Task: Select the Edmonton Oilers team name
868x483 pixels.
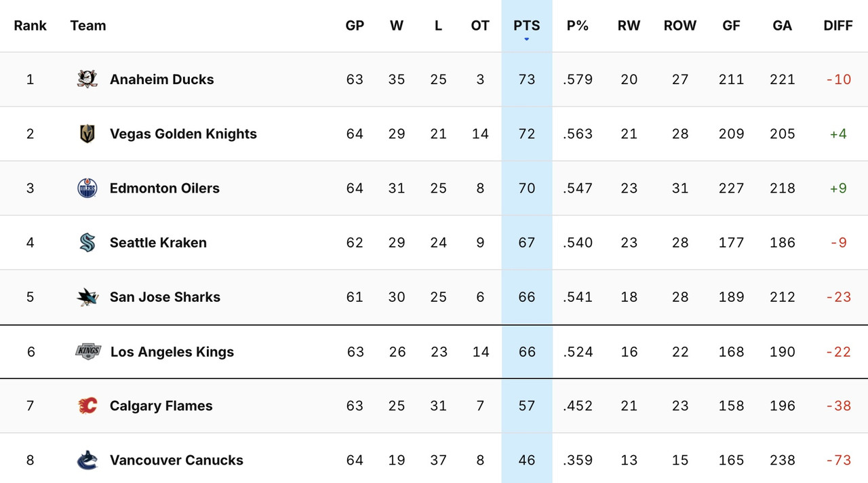Action: coord(164,188)
